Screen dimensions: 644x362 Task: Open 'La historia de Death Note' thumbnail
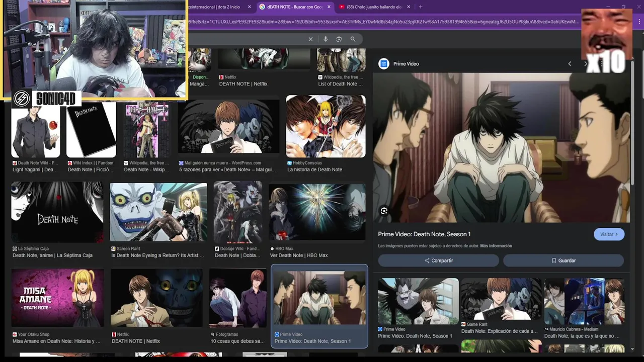click(326, 126)
